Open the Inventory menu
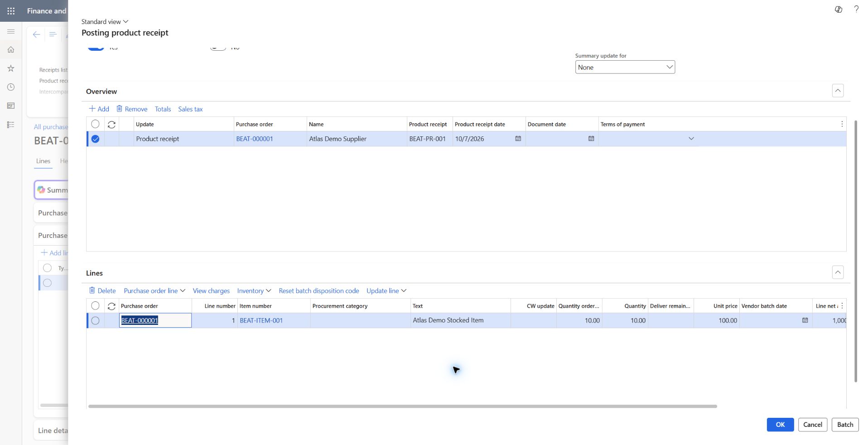Image resolution: width=868 pixels, height=445 pixels. (x=254, y=290)
